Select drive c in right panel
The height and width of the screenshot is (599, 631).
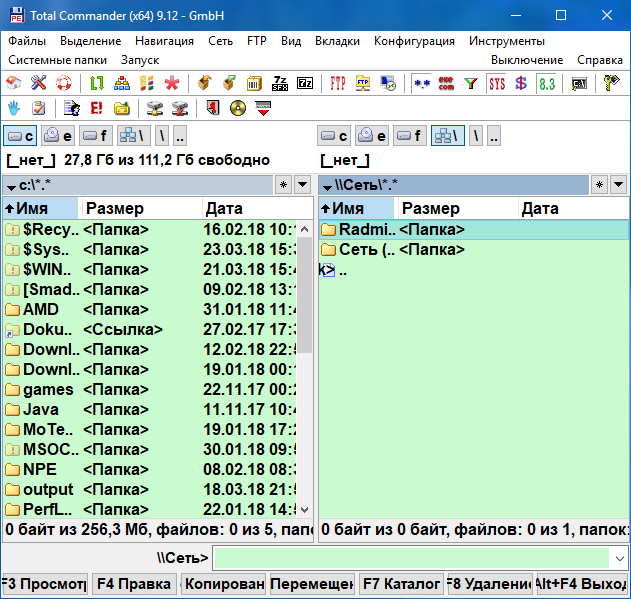[x=335, y=136]
